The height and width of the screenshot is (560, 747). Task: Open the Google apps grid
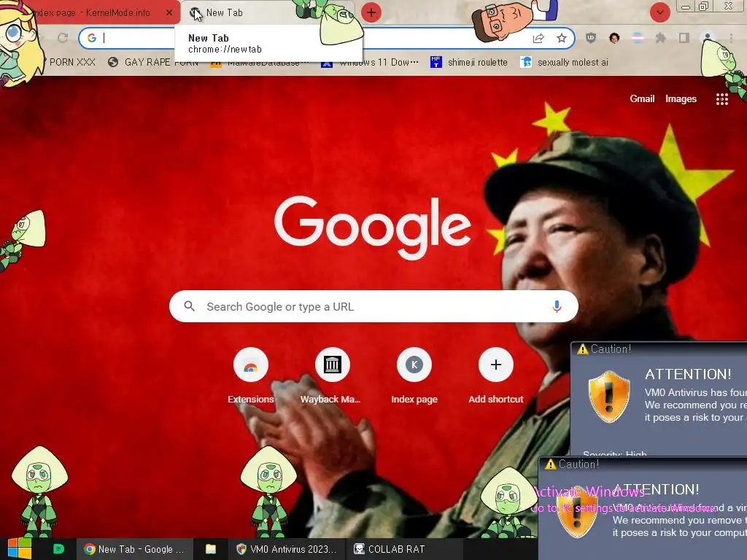(x=721, y=99)
